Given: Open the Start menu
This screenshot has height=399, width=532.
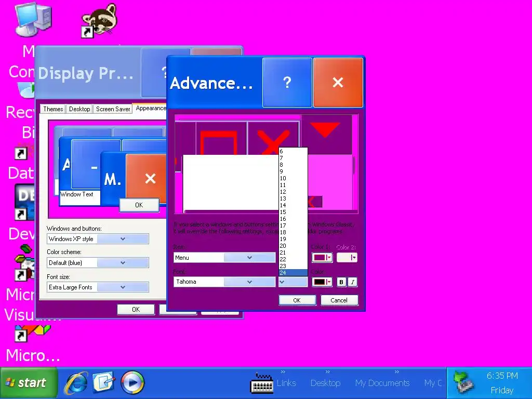Looking at the screenshot, I should 29,383.
